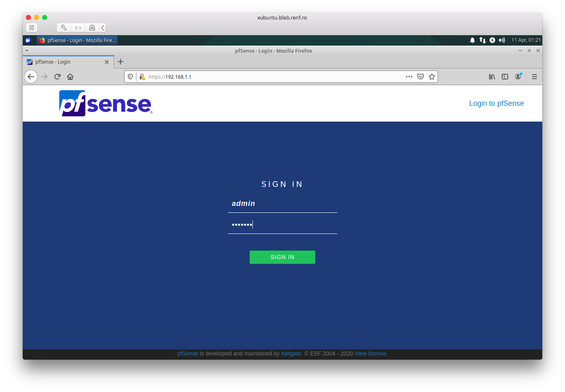Open Firefox window menu triangle in titlebar
Viewport: 565px width, 392px height.
[x=27, y=51]
